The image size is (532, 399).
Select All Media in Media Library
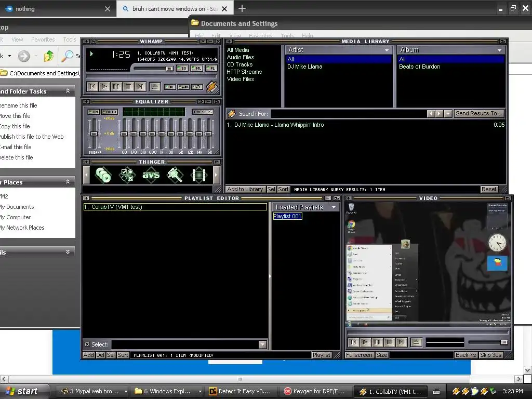pyautogui.click(x=238, y=50)
